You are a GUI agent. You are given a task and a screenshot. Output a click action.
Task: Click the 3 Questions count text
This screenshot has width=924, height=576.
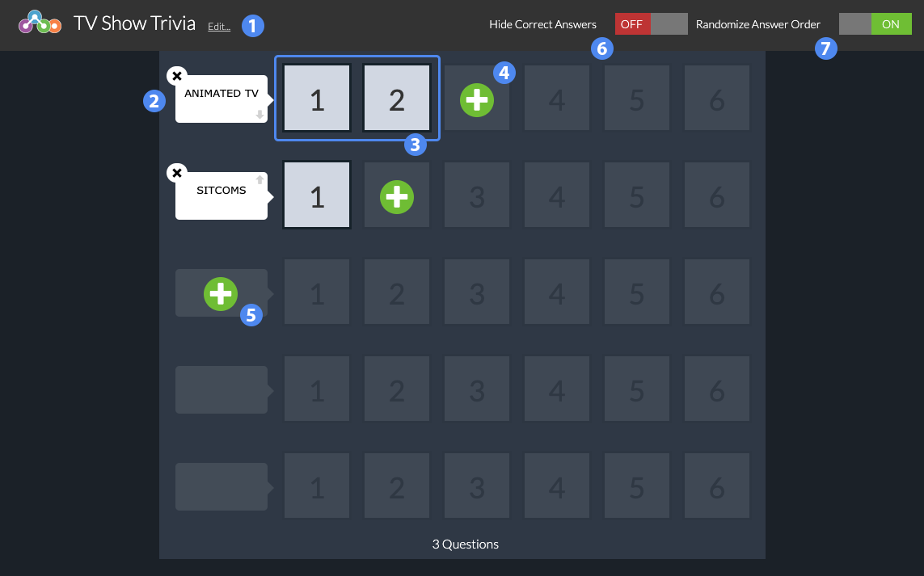pyautogui.click(x=466, y=544)
